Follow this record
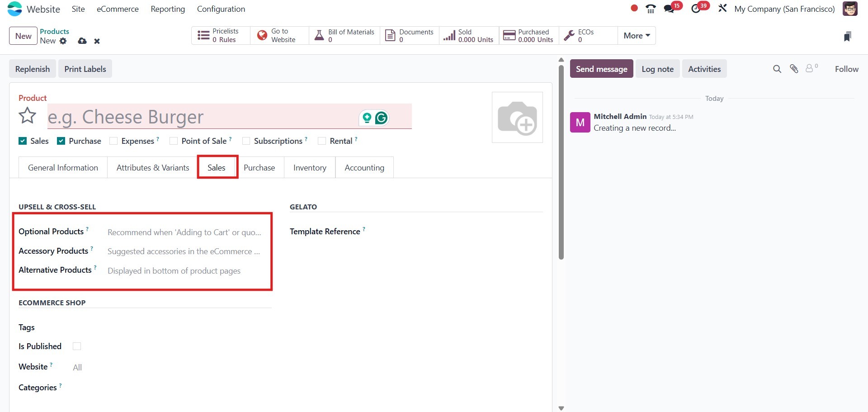This screenshot has height=412, width=868. [x=846, y=69]
